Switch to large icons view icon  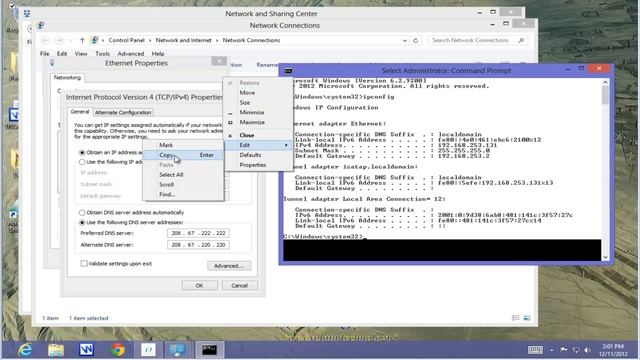[x=527, y=318]
